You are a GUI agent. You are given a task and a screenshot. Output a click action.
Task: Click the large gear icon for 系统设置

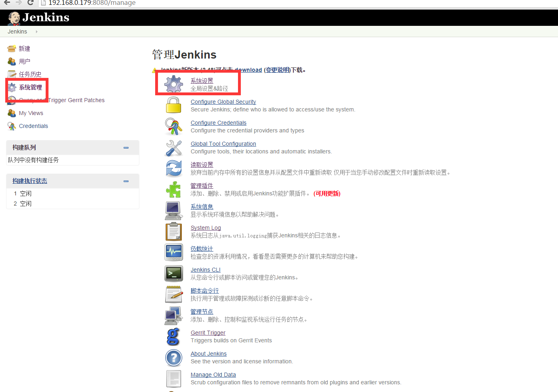[x=174, y=84]
